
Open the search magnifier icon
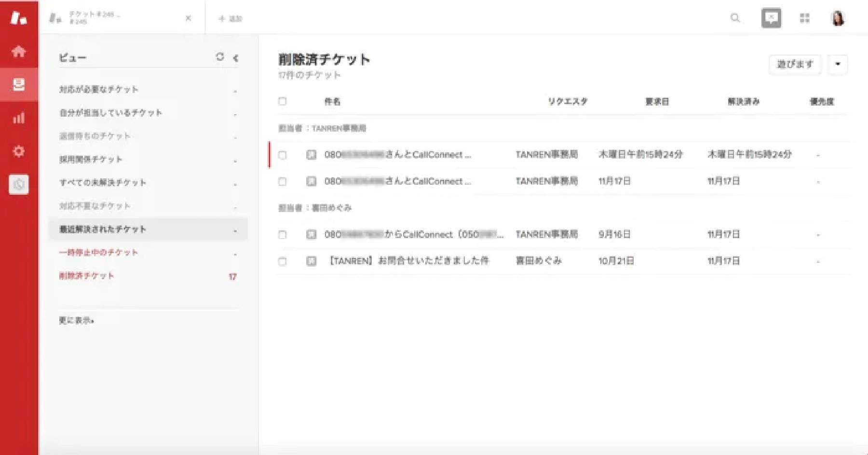coord(735,18)
